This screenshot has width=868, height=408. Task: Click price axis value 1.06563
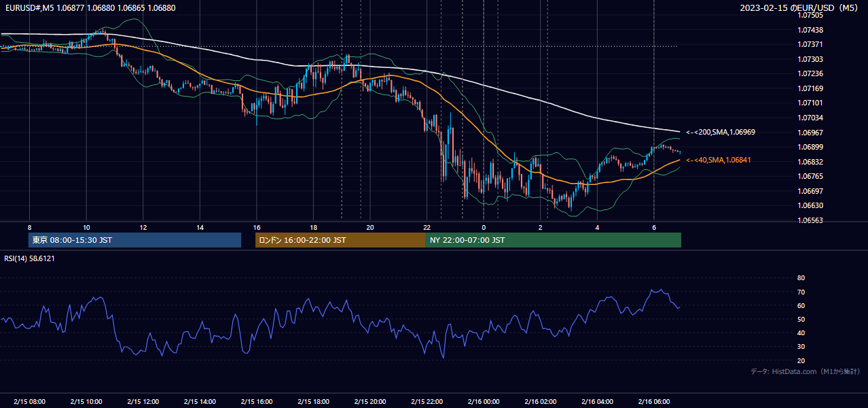[x=810, y=220]
